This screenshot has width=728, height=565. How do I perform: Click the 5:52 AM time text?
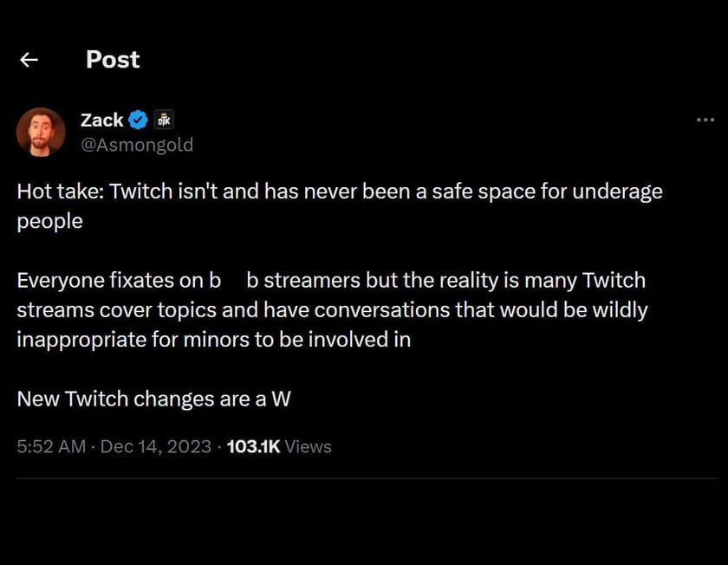pyautogui.click(x=49, y=446)
